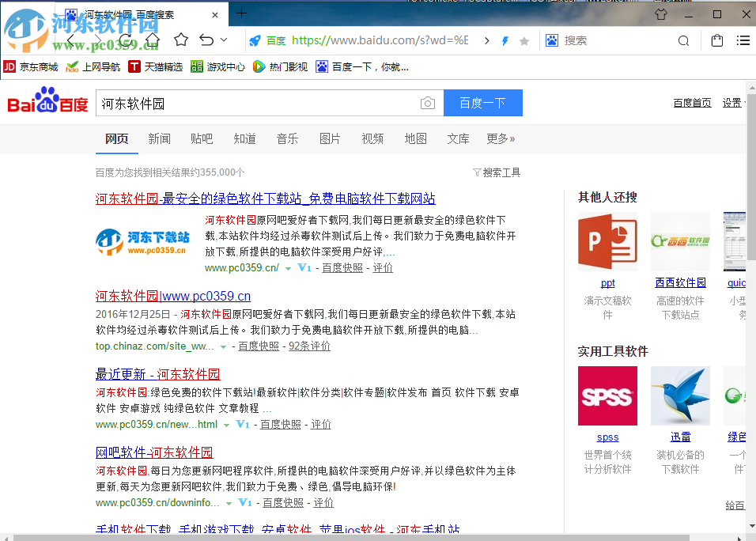The image size is (756, 541).
Task: Bookmark page with the star outline icon
Action: coord(181,40)
